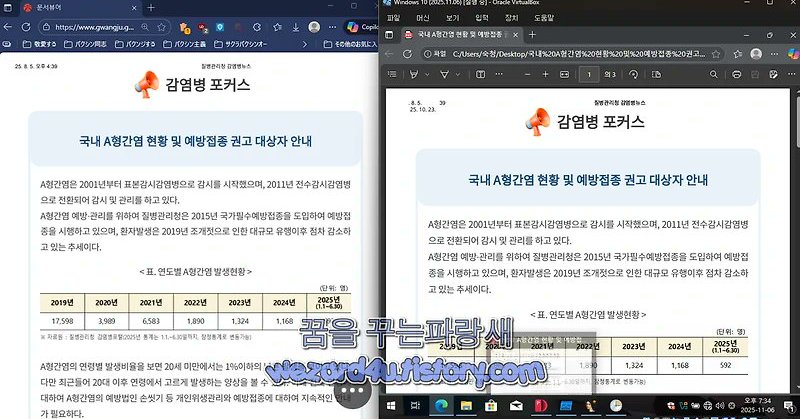
Task: Open File Explorer from VM taskbar
Action: pyautogui.click(x=466, y=406)
